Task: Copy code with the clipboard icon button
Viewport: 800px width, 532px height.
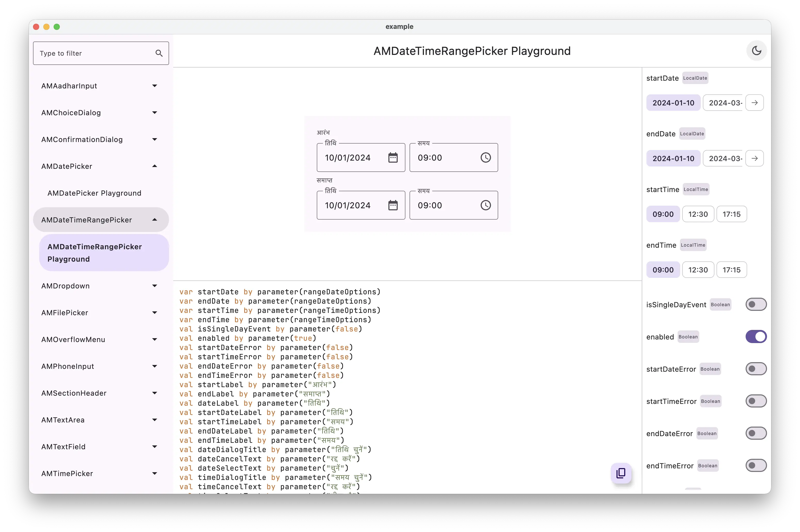Action: (621, 473)
